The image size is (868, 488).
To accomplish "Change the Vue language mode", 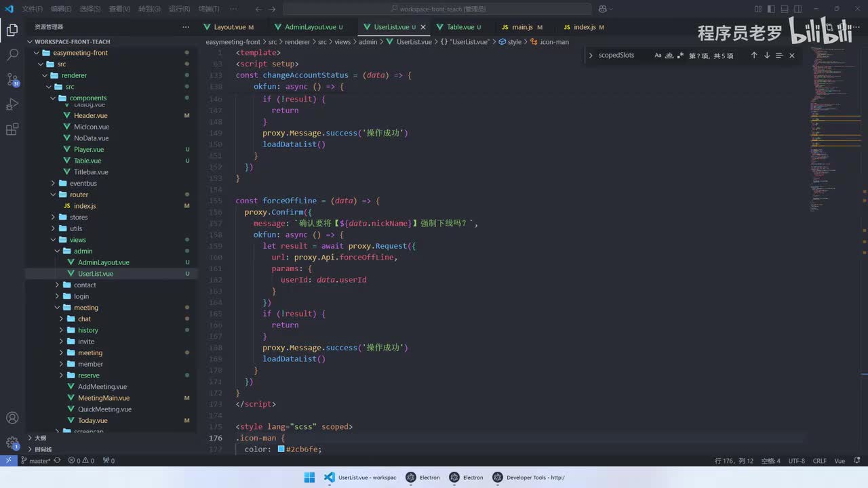I will click(x=840, y=461).
